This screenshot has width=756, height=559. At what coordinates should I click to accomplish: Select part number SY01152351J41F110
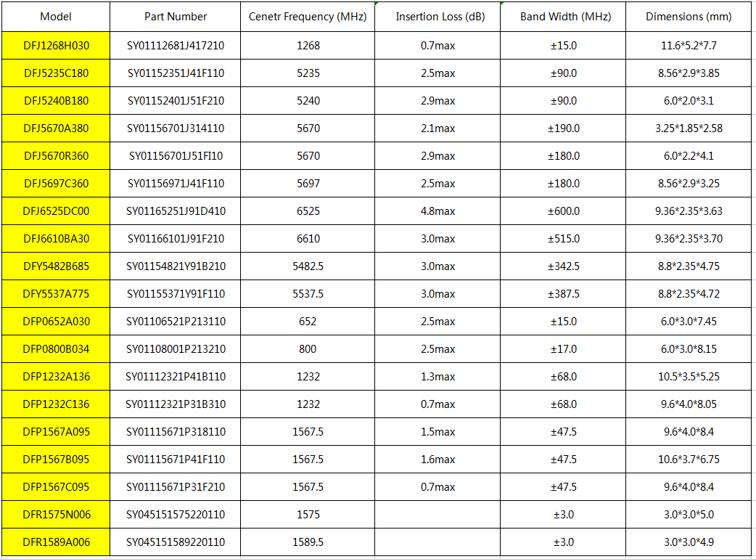(x=176, y=73)
